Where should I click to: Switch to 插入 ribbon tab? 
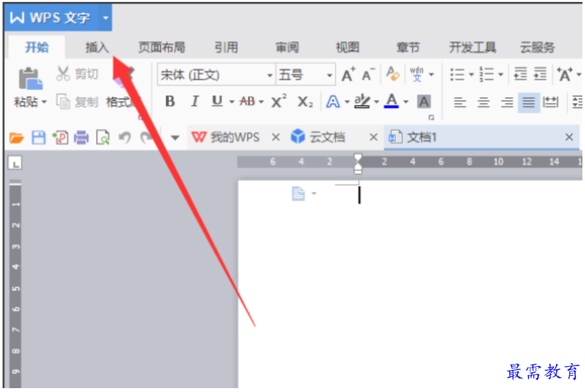(97, 48)
